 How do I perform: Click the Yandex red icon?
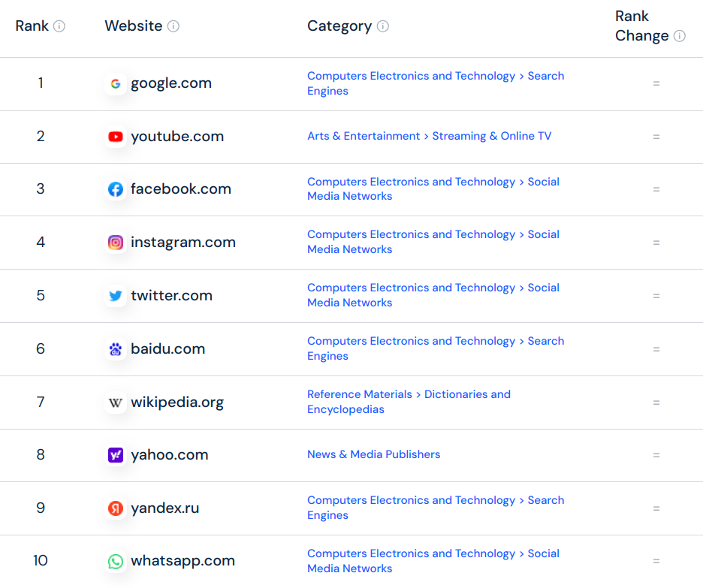[x=116, y=508]
